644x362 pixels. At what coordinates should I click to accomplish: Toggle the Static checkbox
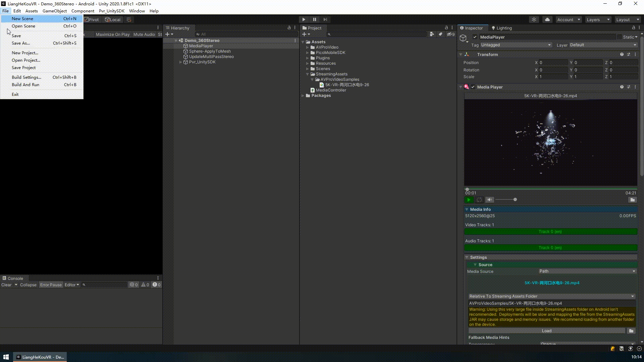coord(620,37)
